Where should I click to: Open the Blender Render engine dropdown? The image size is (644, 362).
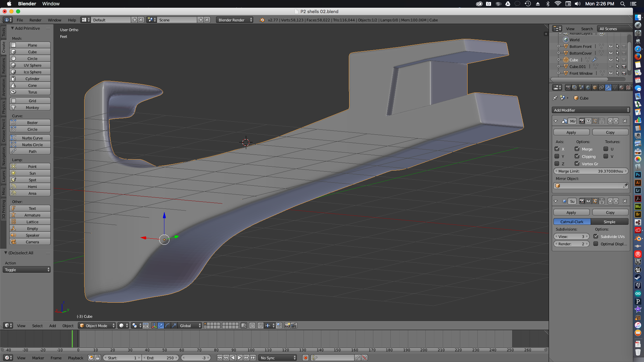[x=235, y=20]
